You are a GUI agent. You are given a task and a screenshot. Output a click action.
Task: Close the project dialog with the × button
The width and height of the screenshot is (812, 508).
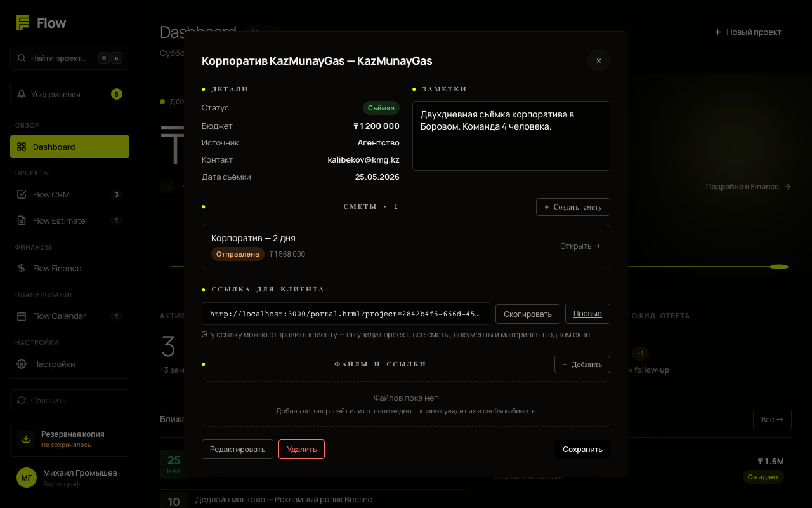point(598,60)
